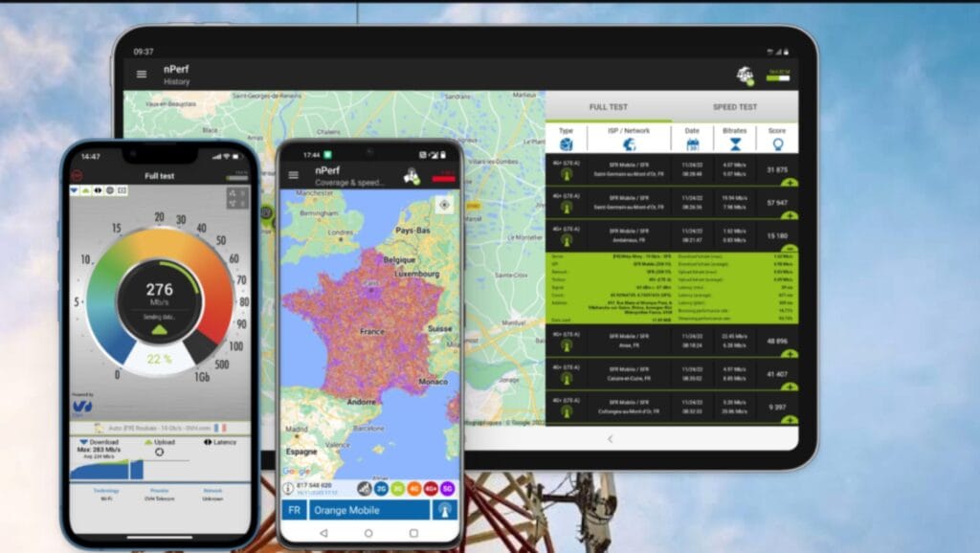Open the Orange Mobile operator dropdown

tap(369, 511)
